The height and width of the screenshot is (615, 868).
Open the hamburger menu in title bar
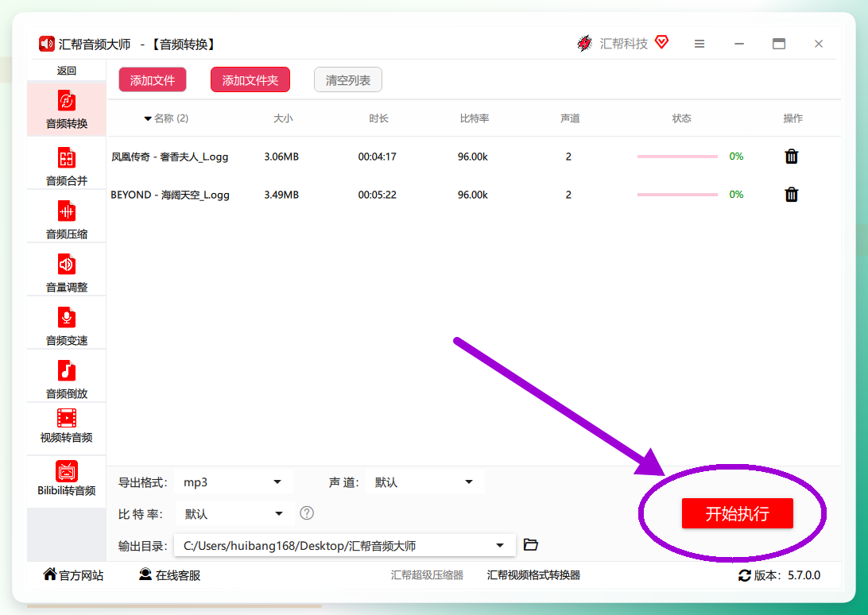click(x=699, y=44)
